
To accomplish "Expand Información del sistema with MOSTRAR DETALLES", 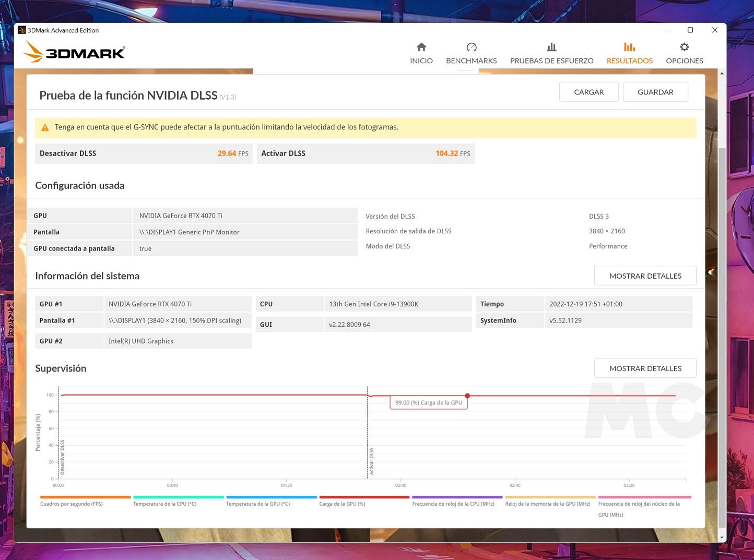I will (645, 276).
